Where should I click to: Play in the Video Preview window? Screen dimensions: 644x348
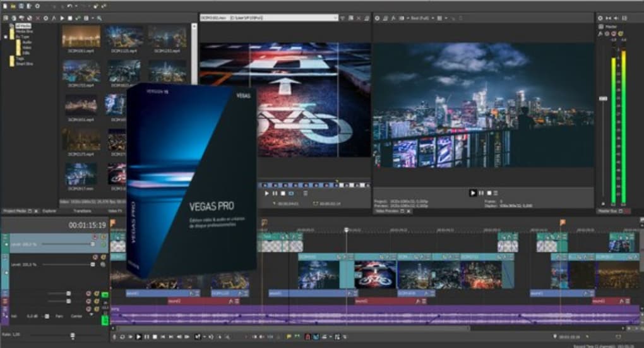tap(473, 193)
